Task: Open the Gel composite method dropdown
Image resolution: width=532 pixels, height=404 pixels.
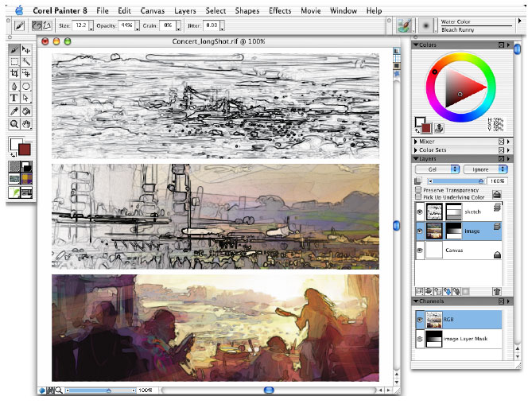Action: click(x=437, y=169)
